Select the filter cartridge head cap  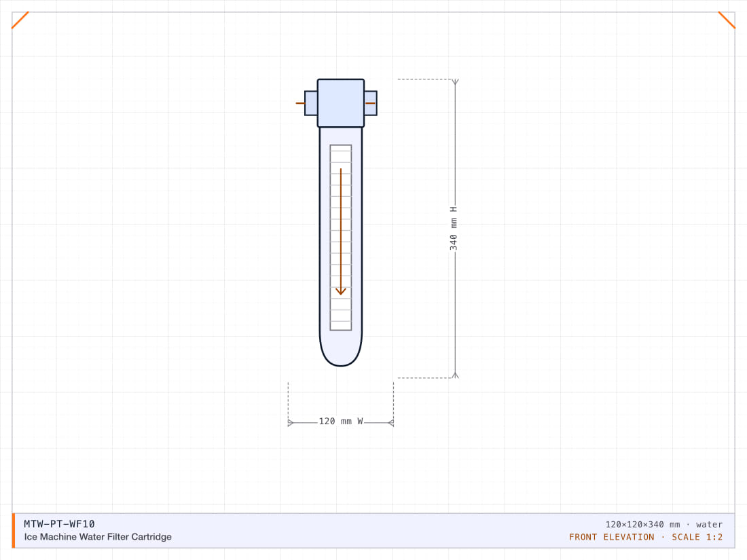[x=341, y=103]
